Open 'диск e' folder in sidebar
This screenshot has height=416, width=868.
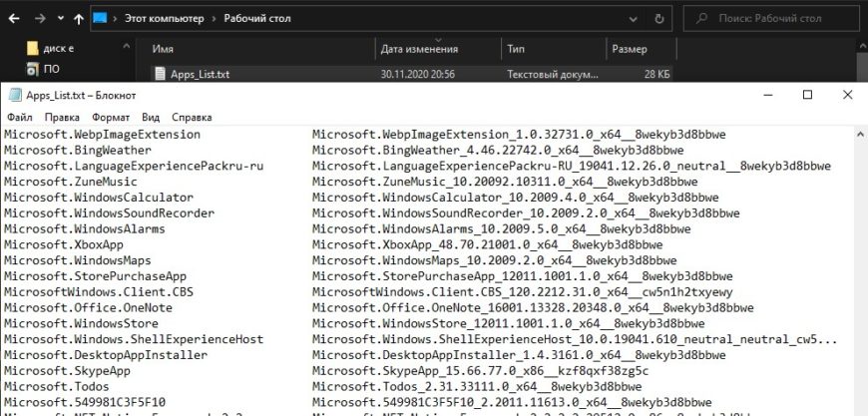tap(59, 48)
